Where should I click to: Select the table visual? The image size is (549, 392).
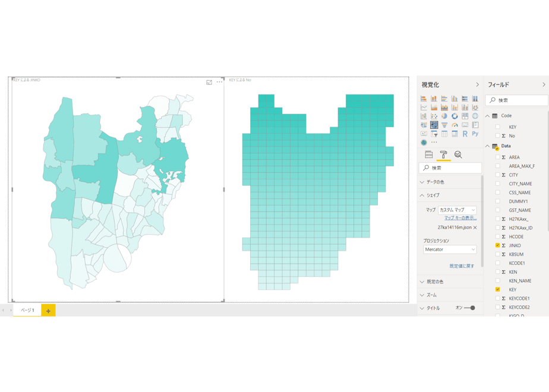coord(444,134)
